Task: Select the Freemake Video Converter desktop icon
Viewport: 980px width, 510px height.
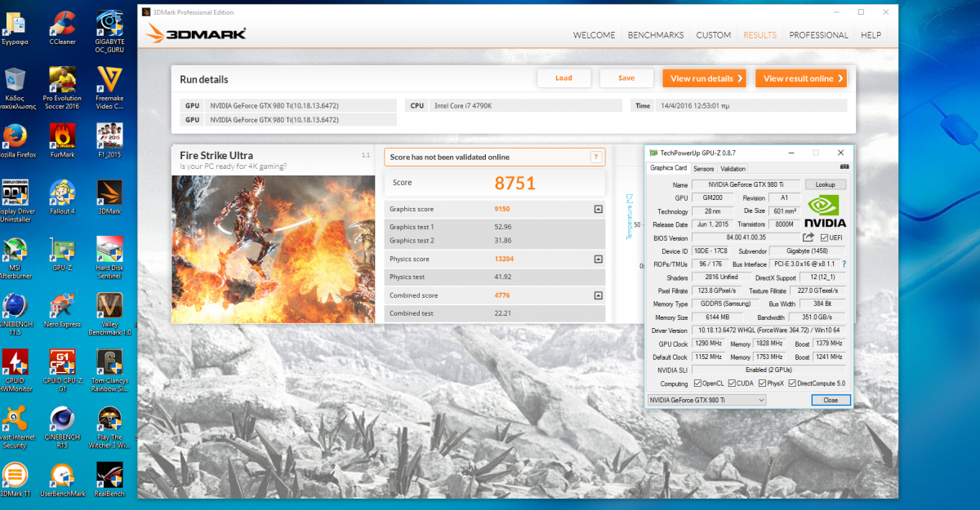Action: tap(109, 89)
